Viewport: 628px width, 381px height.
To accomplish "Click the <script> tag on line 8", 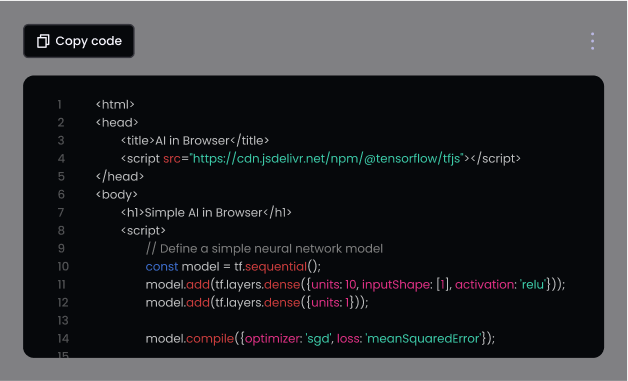I will (x=143, y=231).
